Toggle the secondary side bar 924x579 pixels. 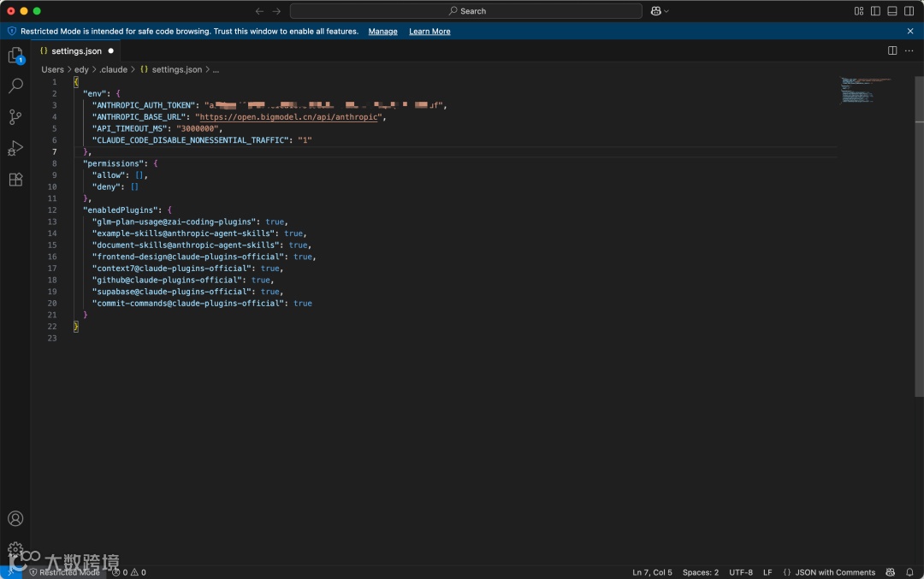pos(909,11)
